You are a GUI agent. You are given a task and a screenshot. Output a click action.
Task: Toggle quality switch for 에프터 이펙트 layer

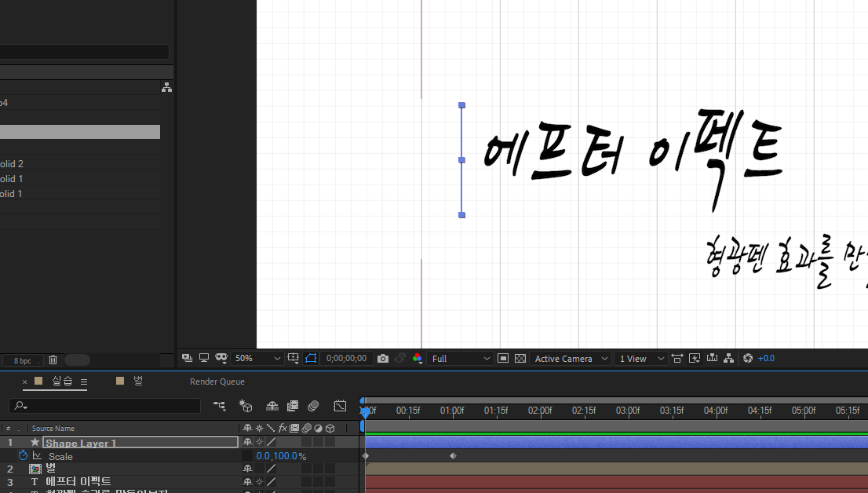(272, 482)
